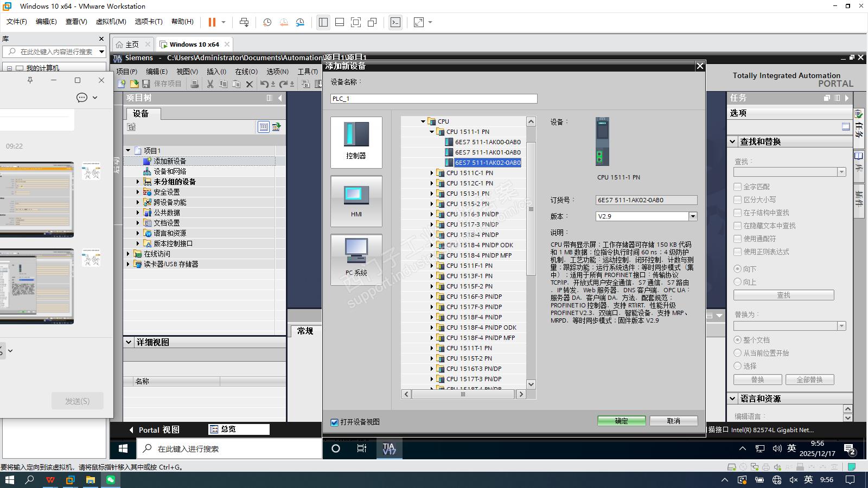Expand the 安全设置 node in project tree
Viewport: 868px width, 488px height.
(138, 192)
